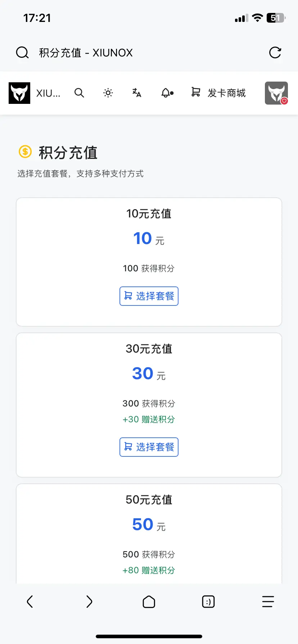The height and width of the screenshot is (644, 298).
Task: Select the 30元 package button
Action: click(149, 447)
